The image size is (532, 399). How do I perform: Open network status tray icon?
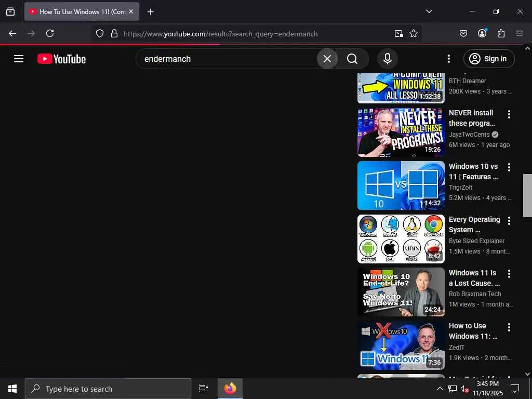pos(453,389)
